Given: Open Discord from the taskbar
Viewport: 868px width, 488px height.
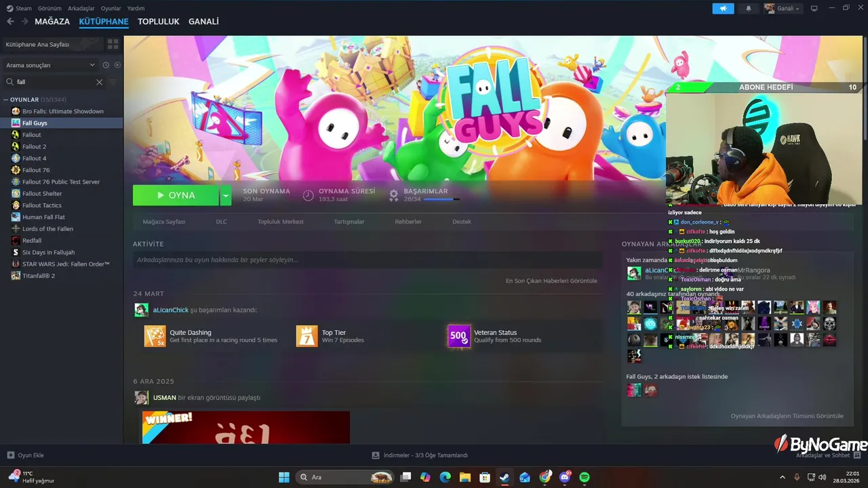Looking at the screenshot, I should pos(565,477).
